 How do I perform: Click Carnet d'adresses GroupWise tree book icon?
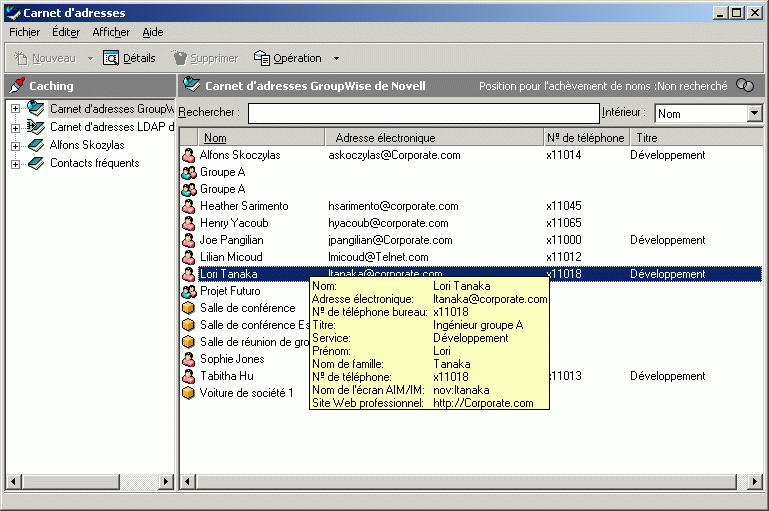coord(36,108)
